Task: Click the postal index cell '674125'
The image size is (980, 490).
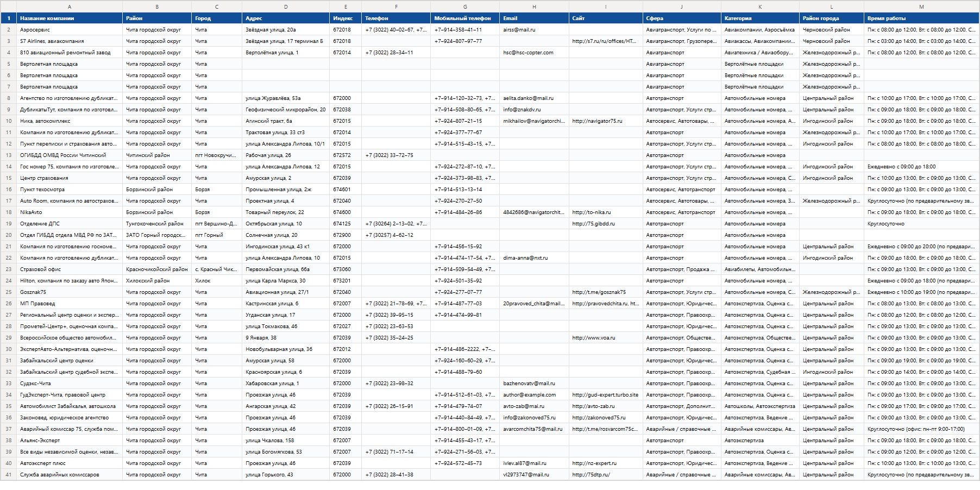Action: [x=345, y=223]
